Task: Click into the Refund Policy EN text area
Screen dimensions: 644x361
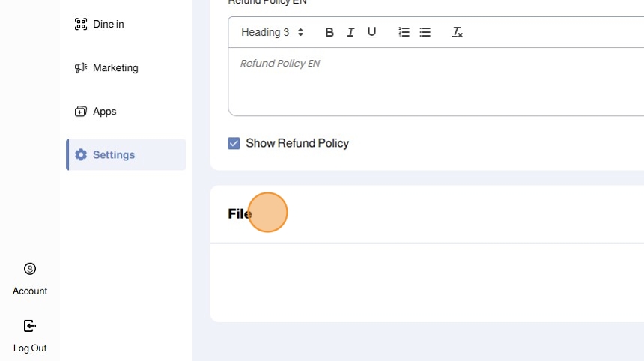Action: click(436, 82)
